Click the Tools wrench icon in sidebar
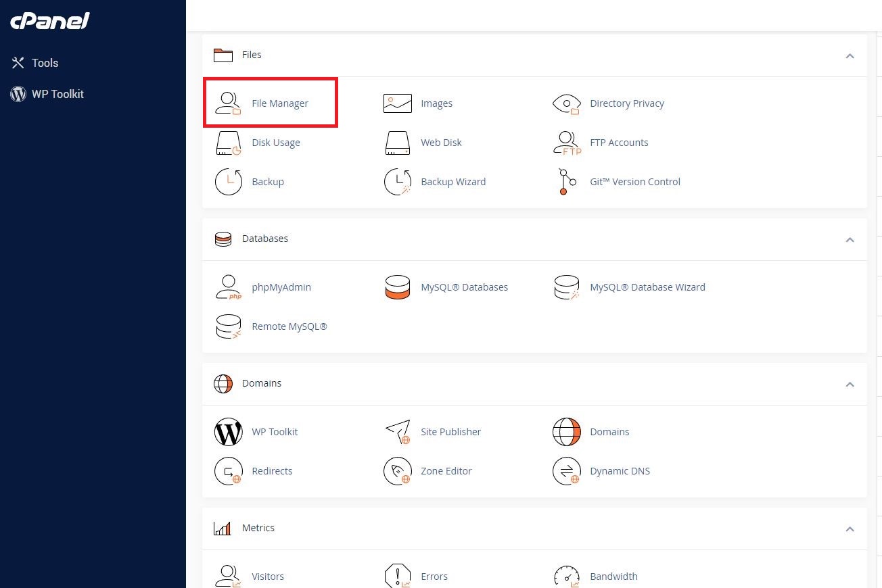 (x=18, y=63)
